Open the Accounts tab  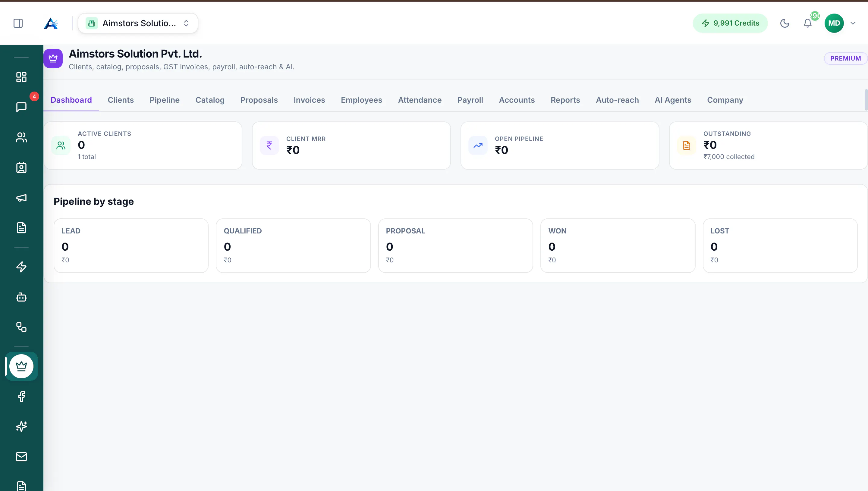(x=517, y=100)
